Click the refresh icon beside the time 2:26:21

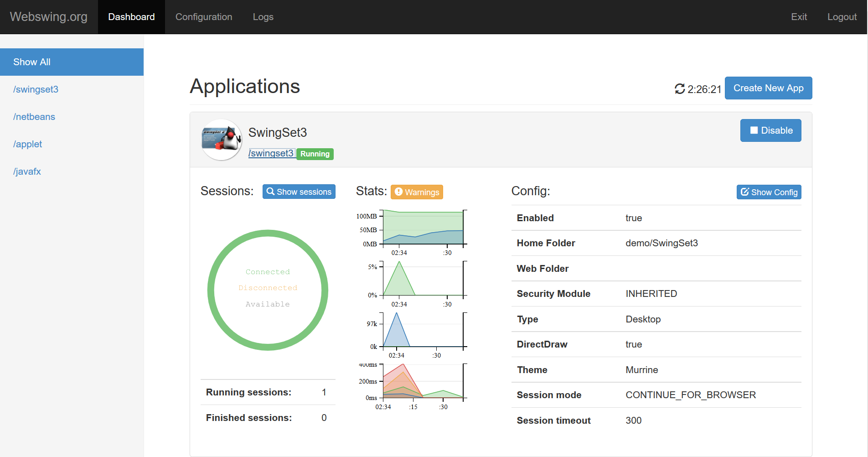pos(680,88)
